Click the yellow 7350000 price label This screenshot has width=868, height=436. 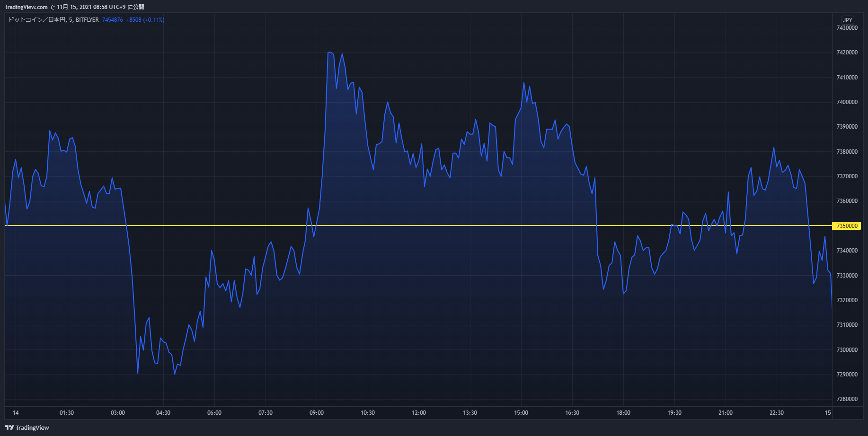[x=846, y=226]
